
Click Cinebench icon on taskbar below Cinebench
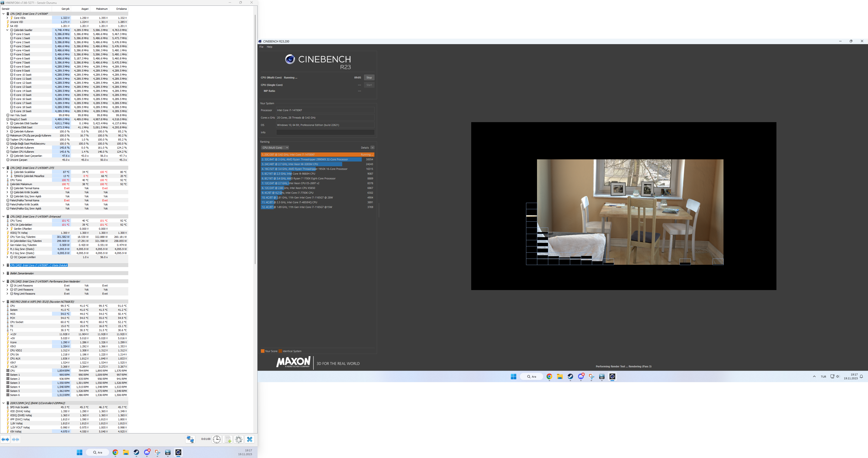coord(612,377)
